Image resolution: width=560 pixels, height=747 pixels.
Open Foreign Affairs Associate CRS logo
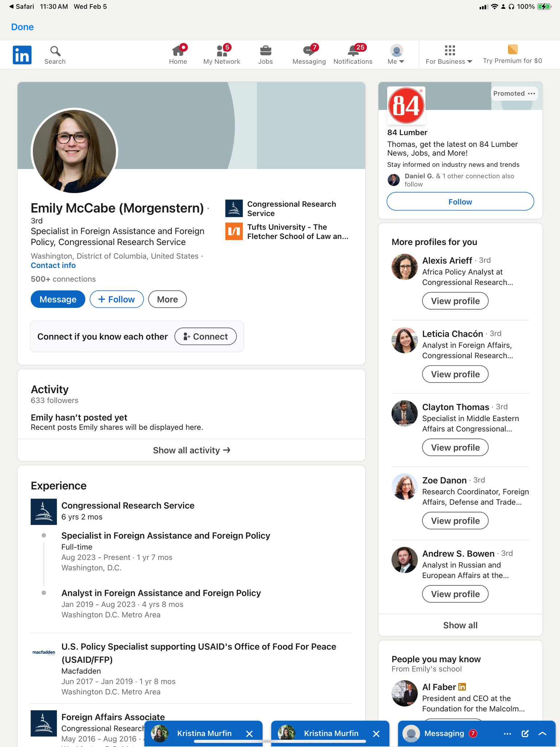pos(44,723)
